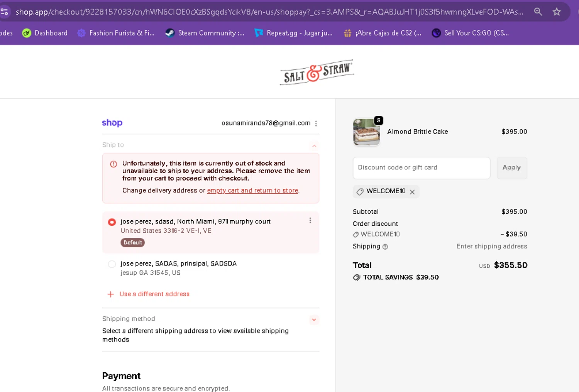Open the ¡Abre Cajas de CS2 bookmark
579x392 pixels.
pos(383,33)
